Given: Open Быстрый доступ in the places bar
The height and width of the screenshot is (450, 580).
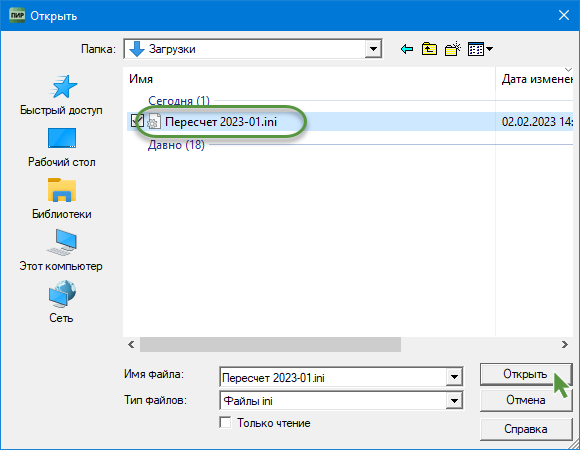Looking at the screenshot, I should click(x=61, y=95).
